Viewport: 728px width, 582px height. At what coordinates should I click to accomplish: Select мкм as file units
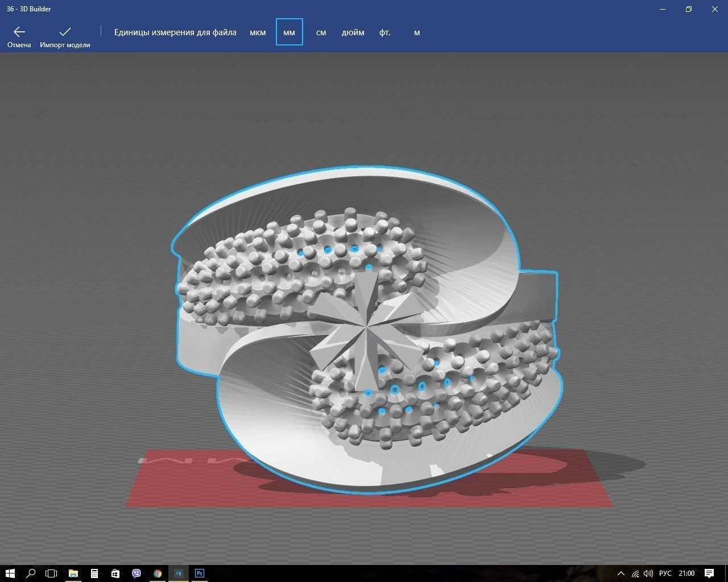click(x=258, y=32)
